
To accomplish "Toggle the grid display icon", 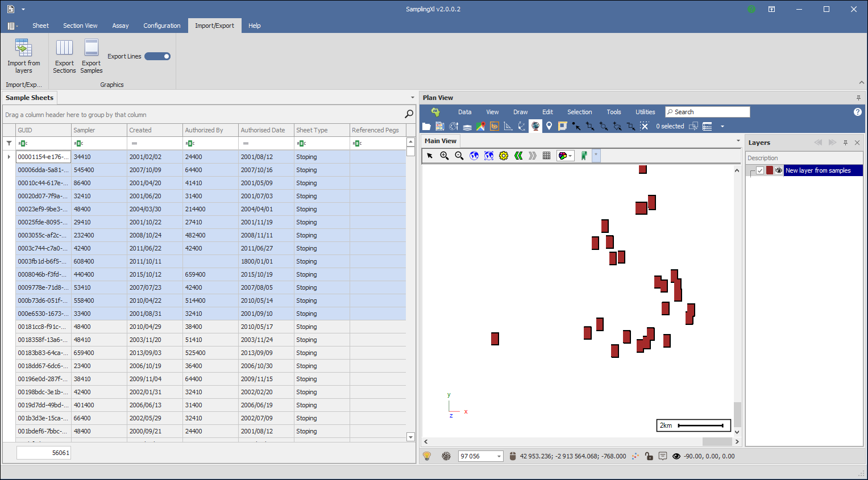I will [546, 156].
